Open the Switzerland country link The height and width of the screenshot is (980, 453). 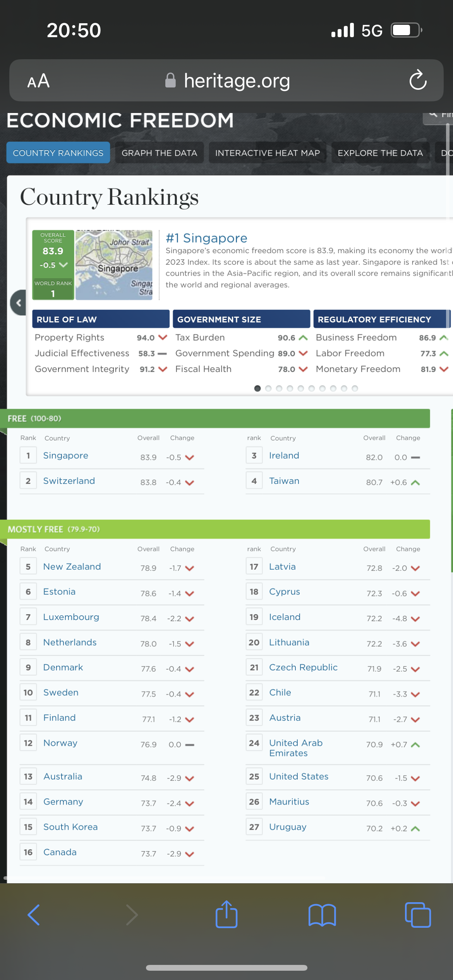69,481
